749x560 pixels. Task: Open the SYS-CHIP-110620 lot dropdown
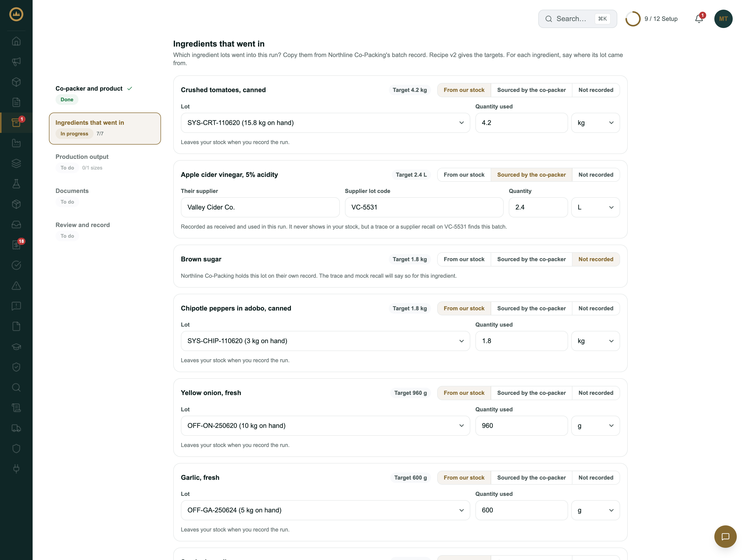pos(325,341)
